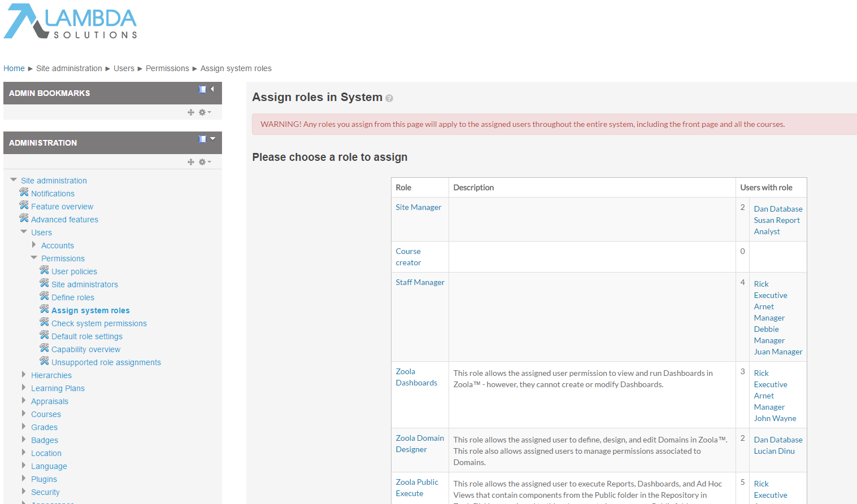857x504 pixels.
Task: Open Check system permissions in sidebar
Action: (99, 323)
